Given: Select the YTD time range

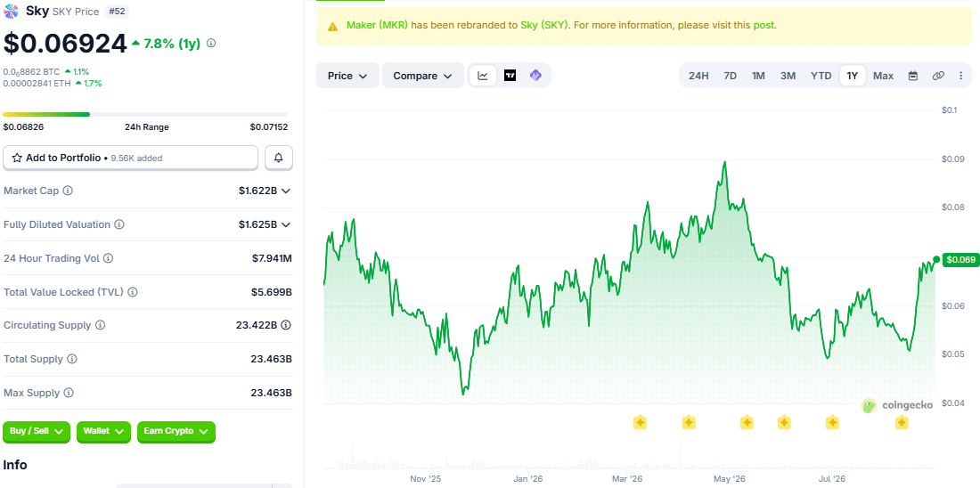Looking at the screenshot, I should [821, 76].
